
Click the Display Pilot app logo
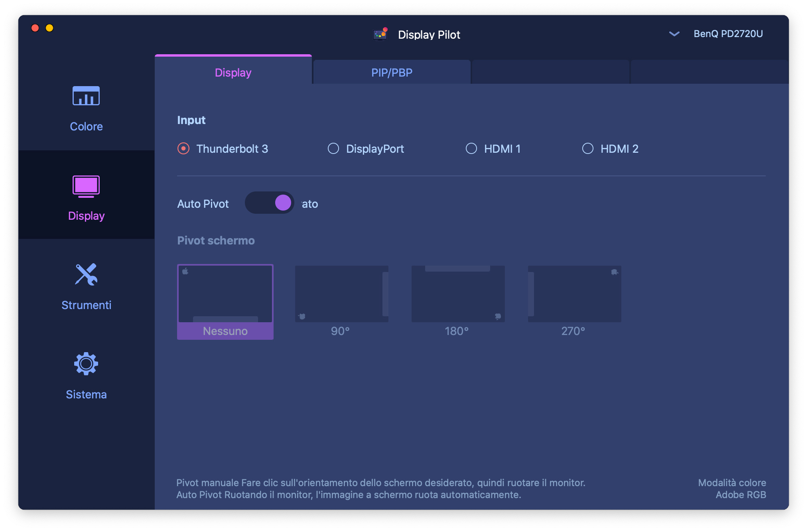coord(380,34)
